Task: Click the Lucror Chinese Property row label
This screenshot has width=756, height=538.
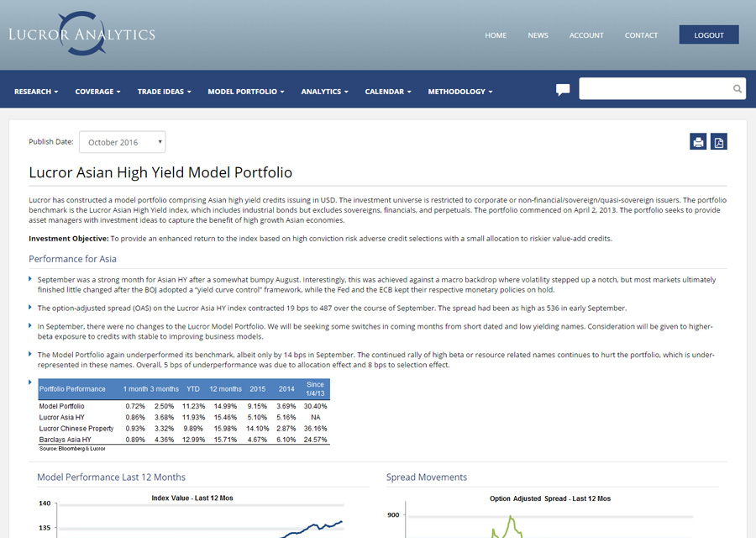Action: tap(76, 429)
